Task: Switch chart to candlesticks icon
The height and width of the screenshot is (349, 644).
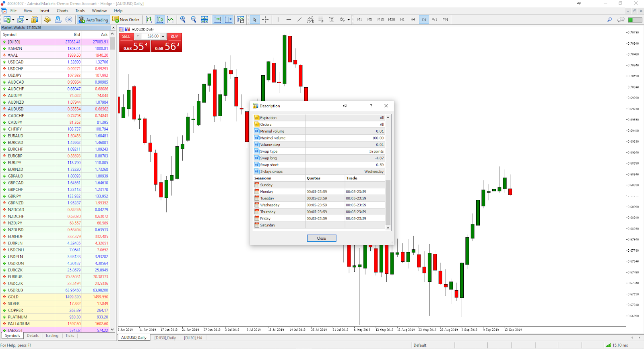Action: click(160, 19)
